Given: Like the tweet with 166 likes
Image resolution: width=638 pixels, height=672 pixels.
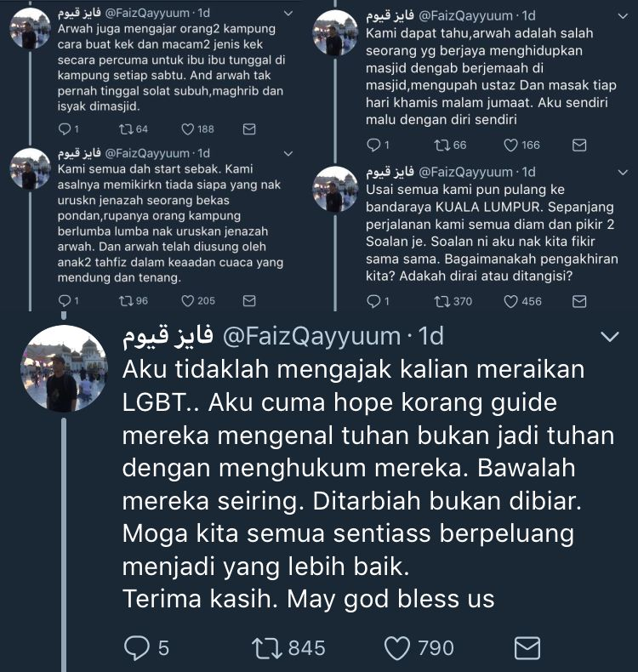Looking at the screenshot, I should pos(510,145).
